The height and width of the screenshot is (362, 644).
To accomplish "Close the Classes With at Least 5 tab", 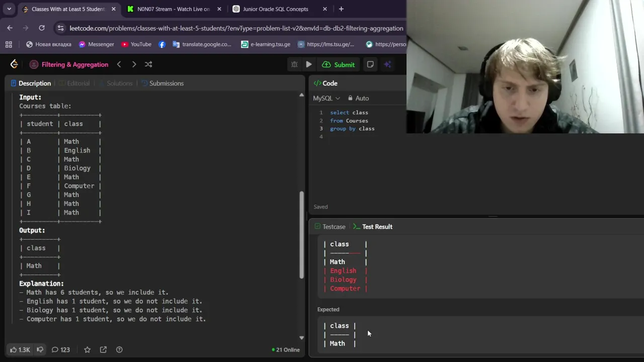I will coord(114,9).
